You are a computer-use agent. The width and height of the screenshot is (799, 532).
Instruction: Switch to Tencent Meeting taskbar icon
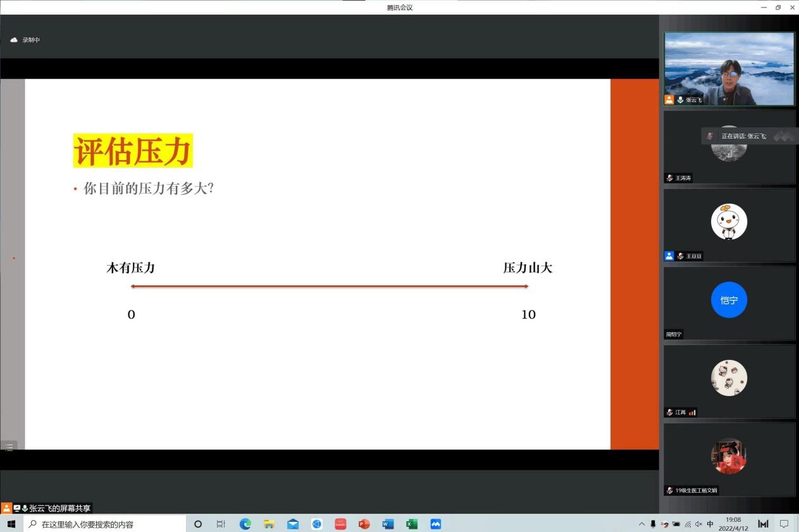(x=435, y=524)
